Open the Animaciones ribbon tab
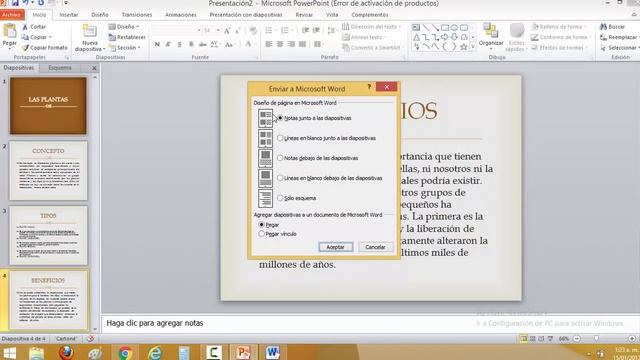640x360 pixels. point(181,15)
